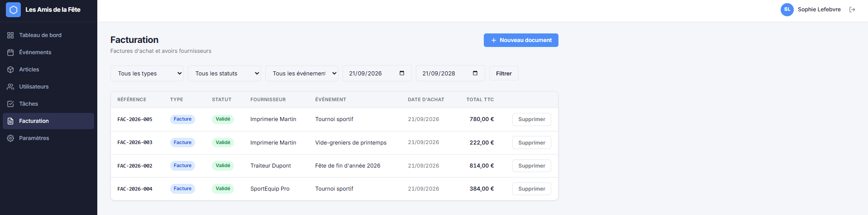This screenshot has height=215, width=868.
Task: Click Traiteur Dupont supplier cell
Action: pyautogui.click(x=271, y=166)
